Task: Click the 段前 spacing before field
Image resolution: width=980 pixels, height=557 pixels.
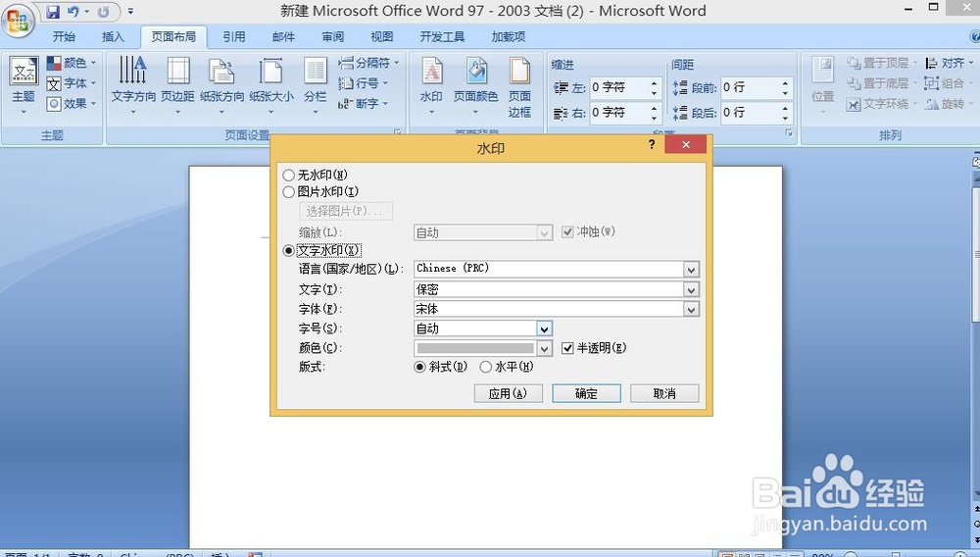Action: coord(752,87)
